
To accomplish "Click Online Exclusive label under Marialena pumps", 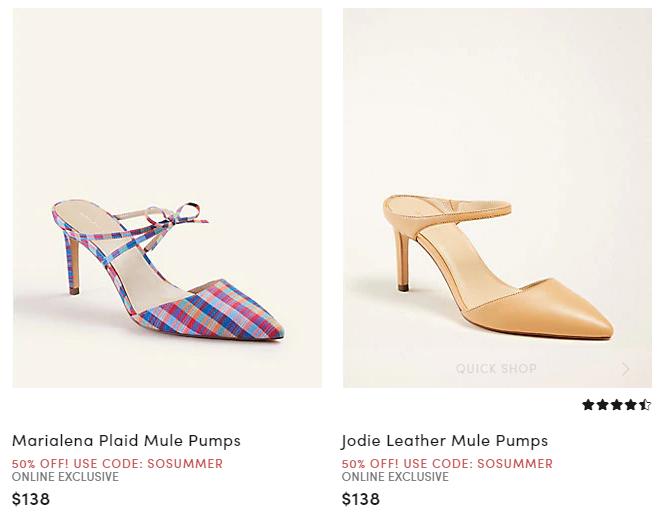I will pos(65,477).
